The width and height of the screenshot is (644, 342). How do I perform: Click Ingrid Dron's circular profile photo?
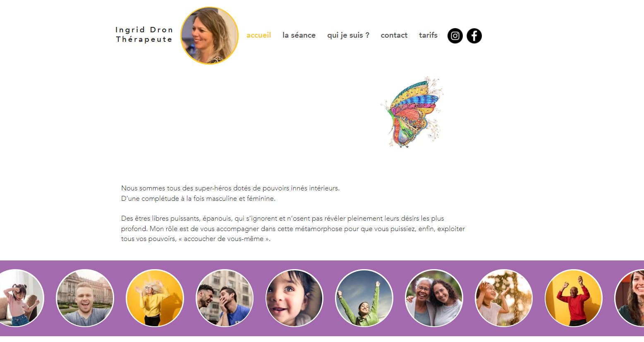click(x=210, y=36)
